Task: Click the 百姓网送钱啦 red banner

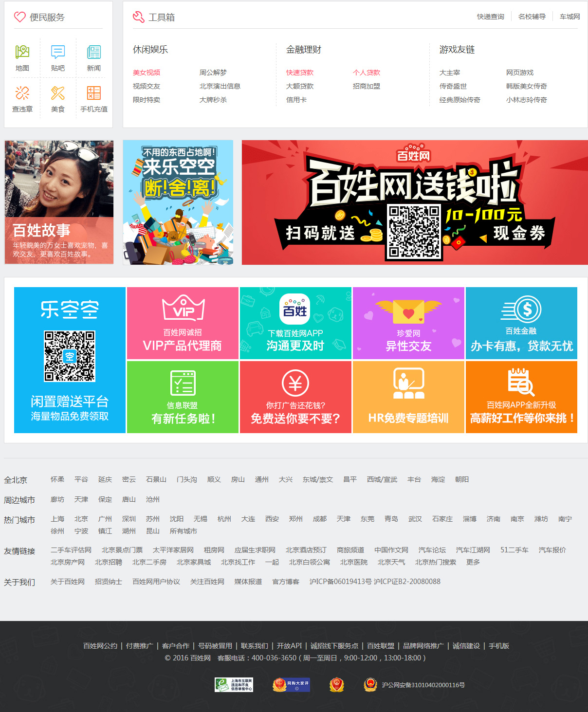Action: (415, 202)
